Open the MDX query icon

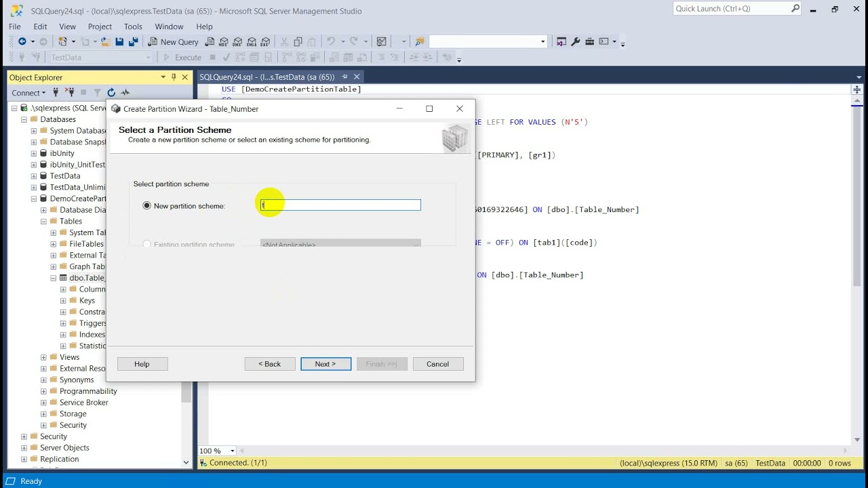(224, 42)
